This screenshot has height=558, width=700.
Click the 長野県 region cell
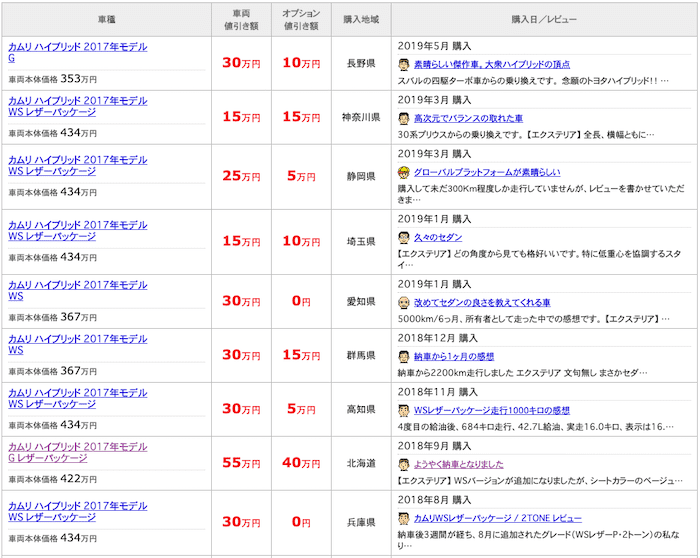point(361,63)
